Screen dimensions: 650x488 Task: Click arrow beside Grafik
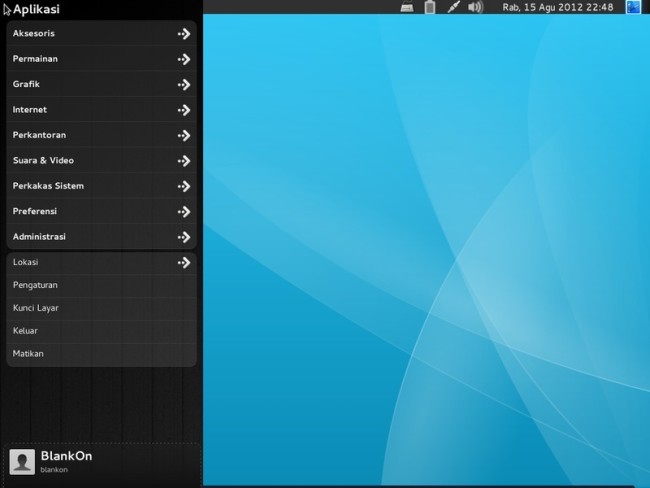(184, 85)
